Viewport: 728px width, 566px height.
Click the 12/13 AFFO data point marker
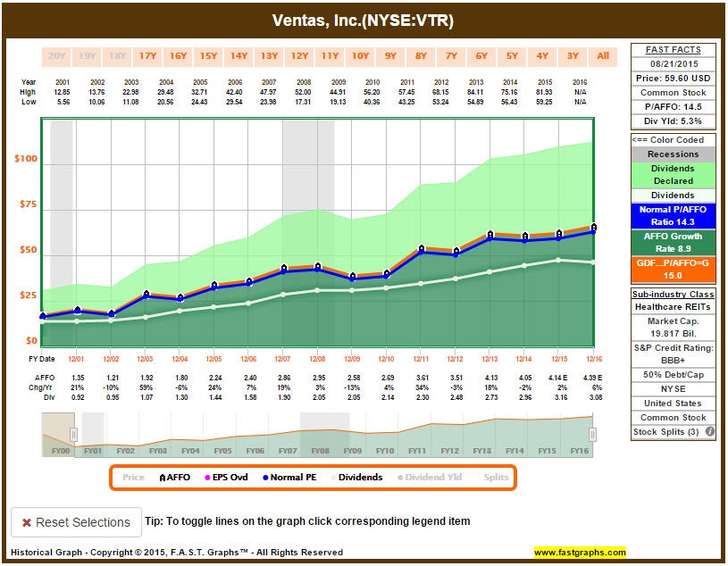coord(490,234)
